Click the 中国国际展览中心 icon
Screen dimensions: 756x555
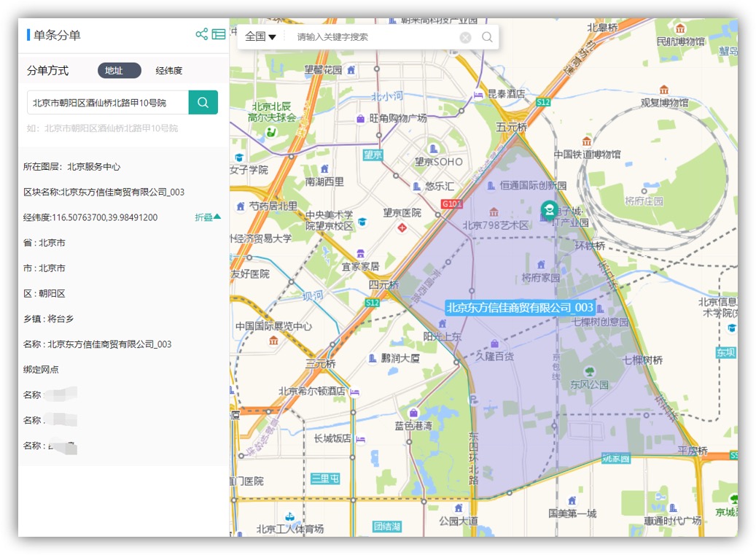[273, 341]
